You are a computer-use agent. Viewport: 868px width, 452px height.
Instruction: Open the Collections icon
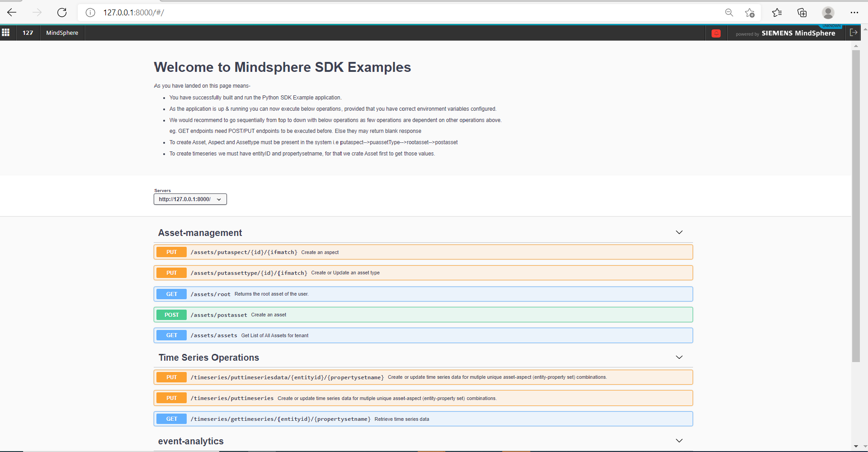coord(802,13)
